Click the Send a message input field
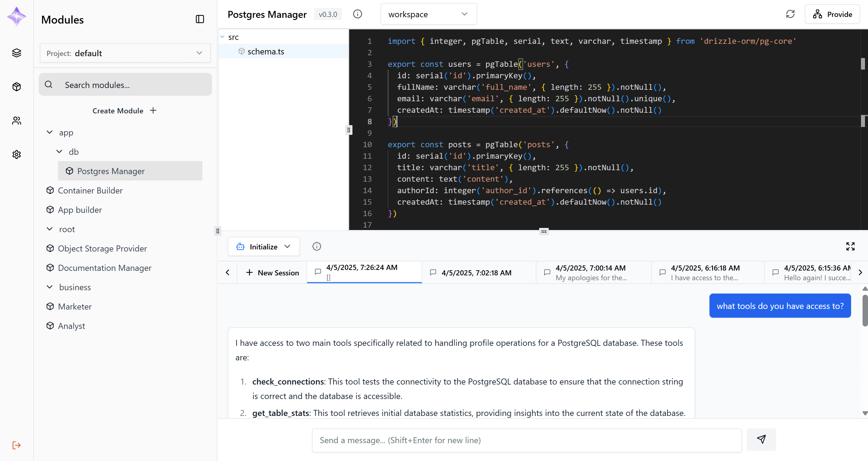The height and width of the screenshot is (461, 868). click(x=527, y=440)
